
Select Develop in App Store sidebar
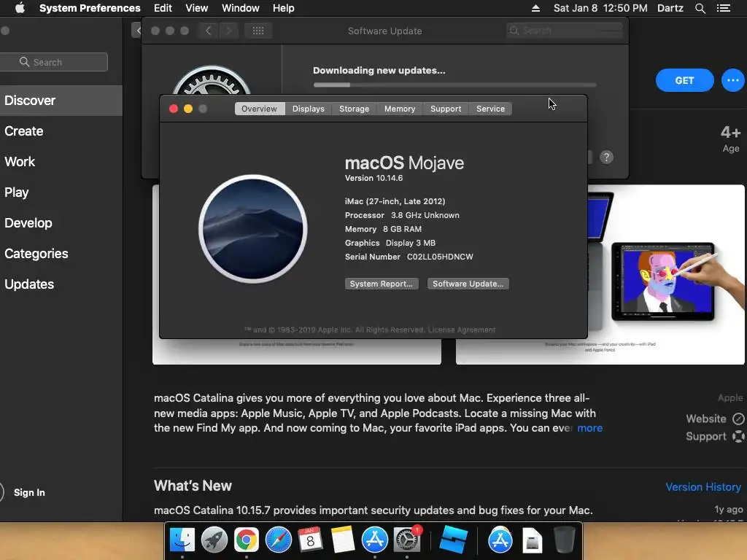61,223
